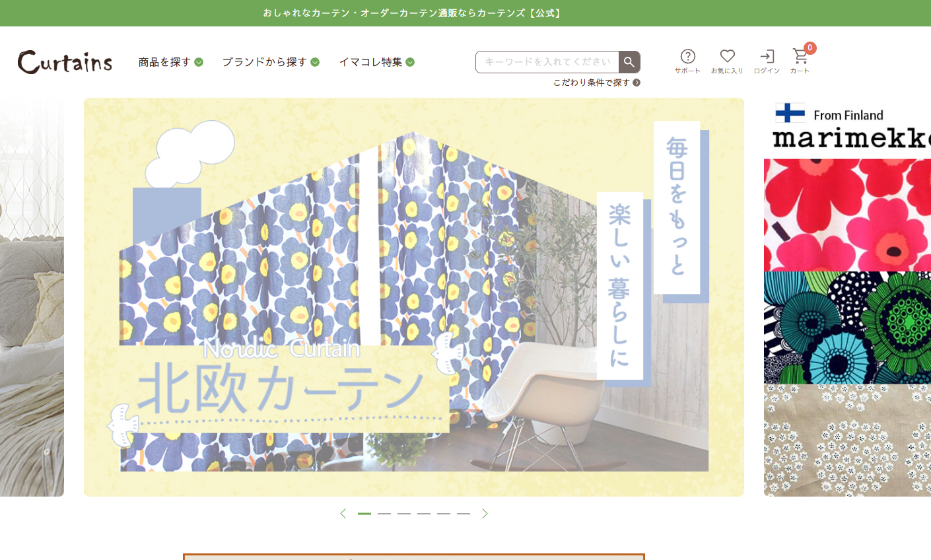The image size is (931, 560).
Task: Select the sixth carousel indicator dash
Action: (x=464, y=513)
